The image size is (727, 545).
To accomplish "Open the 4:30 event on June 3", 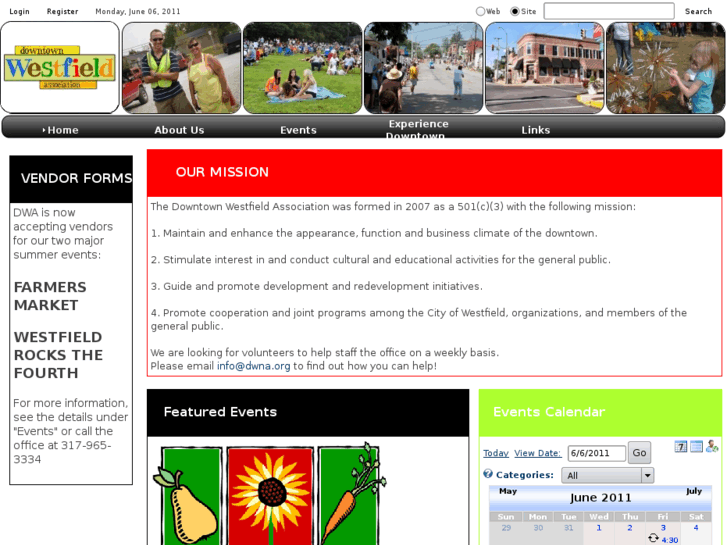I will coord(670,540).
